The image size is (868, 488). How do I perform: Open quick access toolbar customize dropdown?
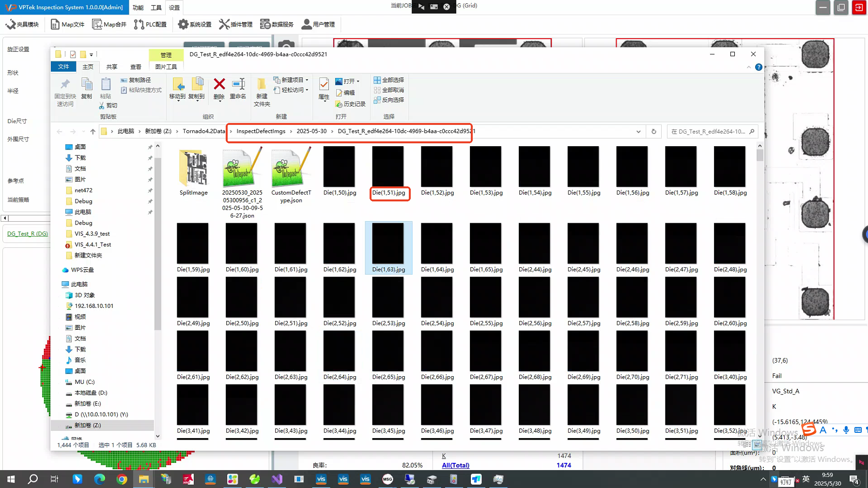tap(91, 55)
